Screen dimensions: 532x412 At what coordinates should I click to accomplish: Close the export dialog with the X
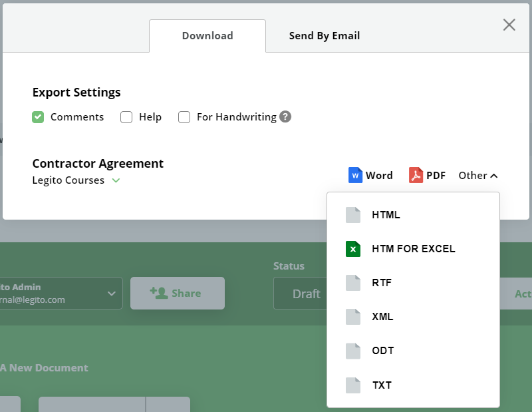(x=509, y=25)
